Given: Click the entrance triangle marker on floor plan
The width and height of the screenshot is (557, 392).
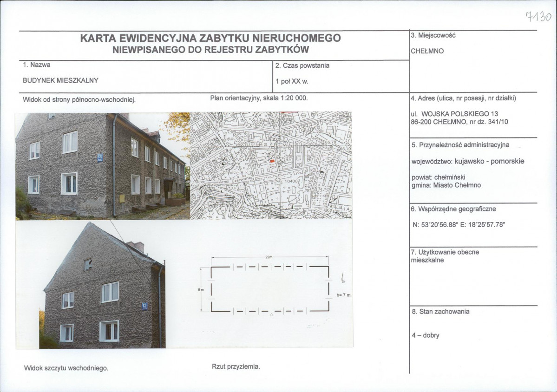Looking at the screenshot, I should (271, 314).
